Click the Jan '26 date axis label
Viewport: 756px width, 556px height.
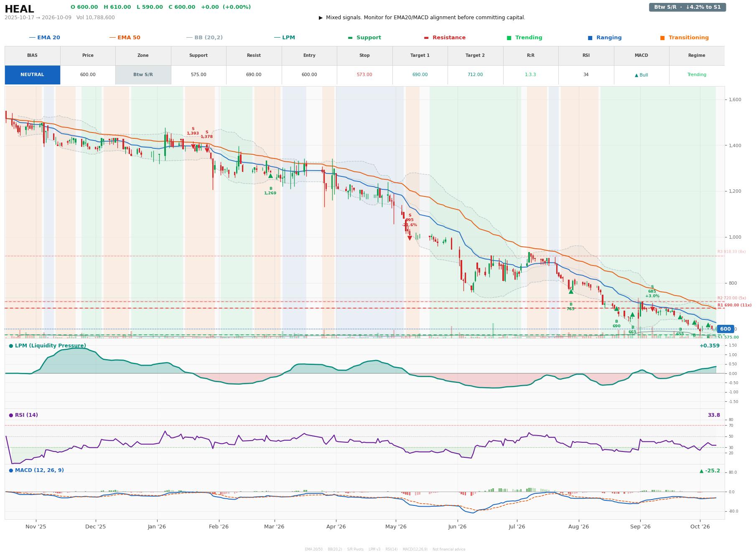point(157,527)
